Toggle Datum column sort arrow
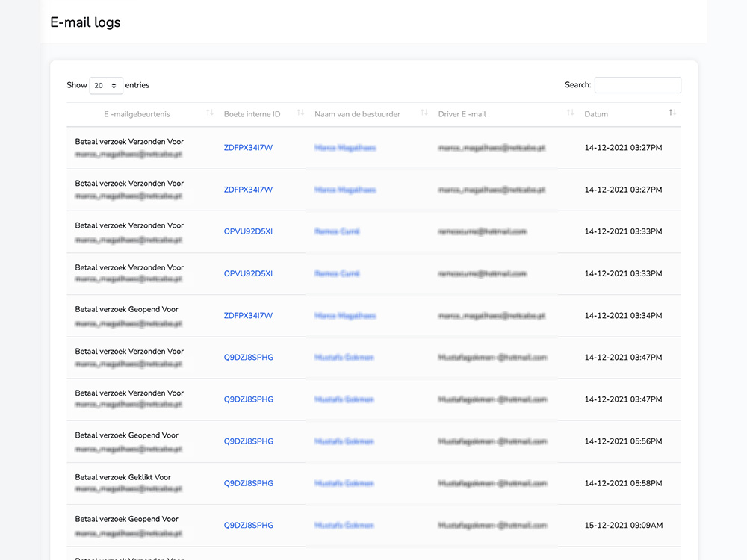This screenshot has height=560, width=747. [x=672, y=113]
